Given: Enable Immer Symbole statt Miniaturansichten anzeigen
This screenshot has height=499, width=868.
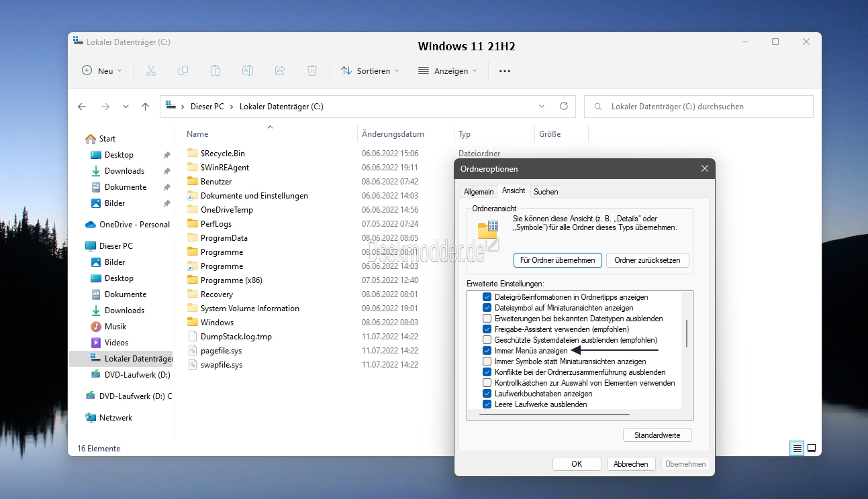Looking at the screenshot, I should [x=487, y=362].
